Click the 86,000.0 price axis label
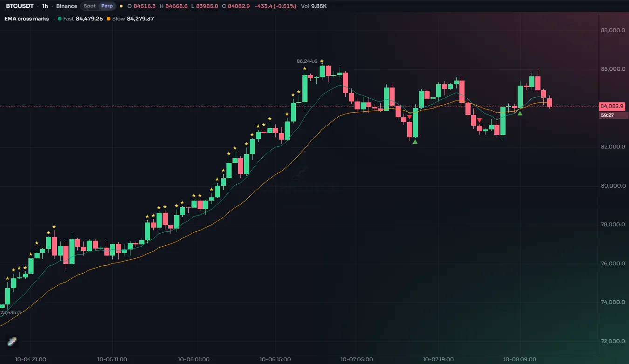Image resolution: width=629 pixels, height=364 pixels. pos(613,69)
